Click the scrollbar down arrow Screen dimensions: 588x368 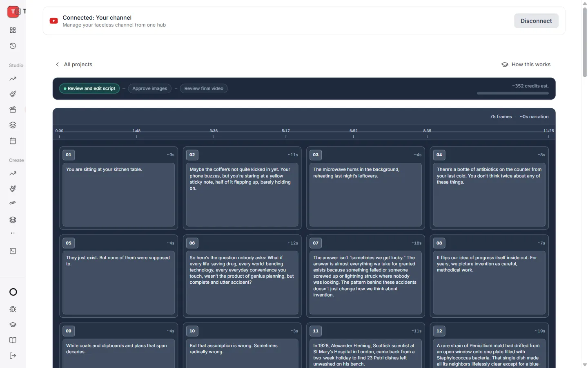pyautogui.click(x=585, y=365)
